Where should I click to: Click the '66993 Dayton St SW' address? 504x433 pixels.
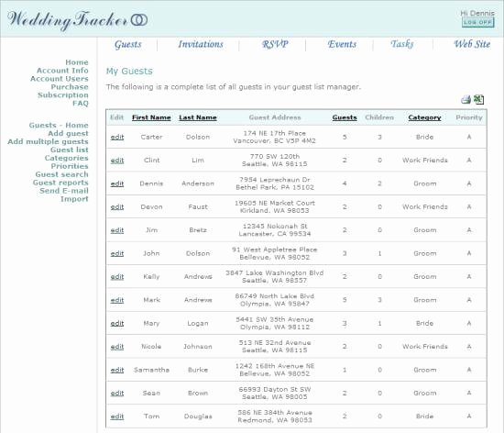(275, 389)
